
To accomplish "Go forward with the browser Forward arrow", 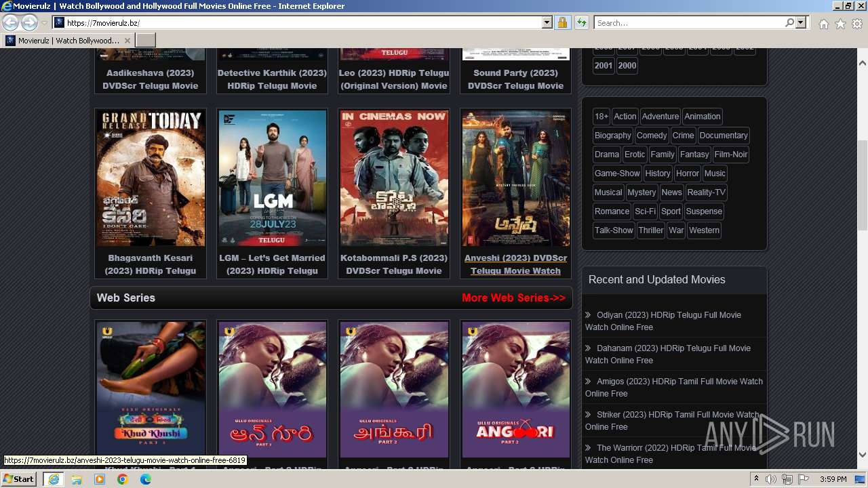I will click(29, 23).
